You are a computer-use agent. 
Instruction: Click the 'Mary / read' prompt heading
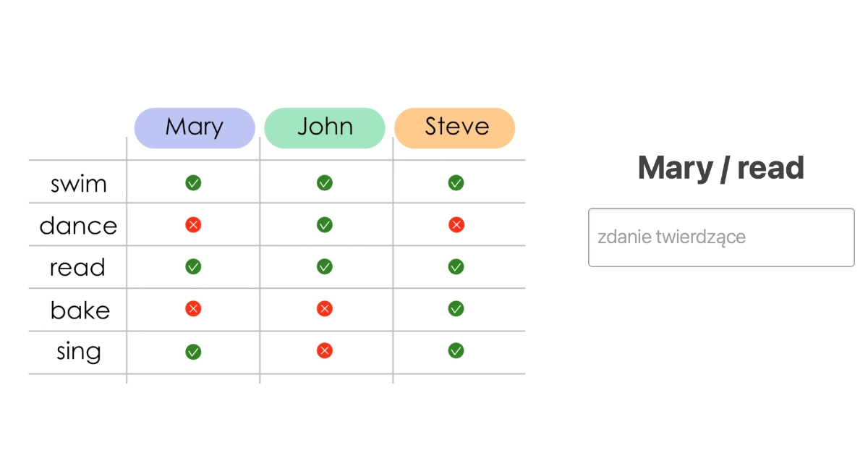click(x=721, y=168)
